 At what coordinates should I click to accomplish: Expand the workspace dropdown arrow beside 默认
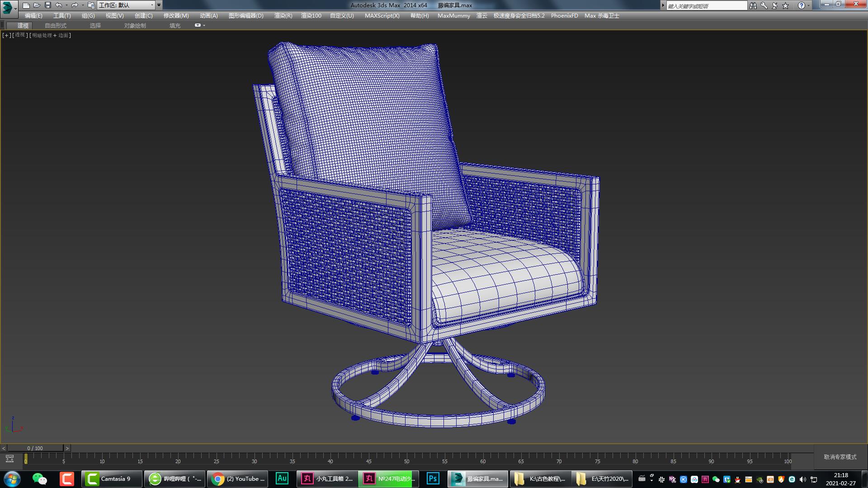[x=158, y=5]
